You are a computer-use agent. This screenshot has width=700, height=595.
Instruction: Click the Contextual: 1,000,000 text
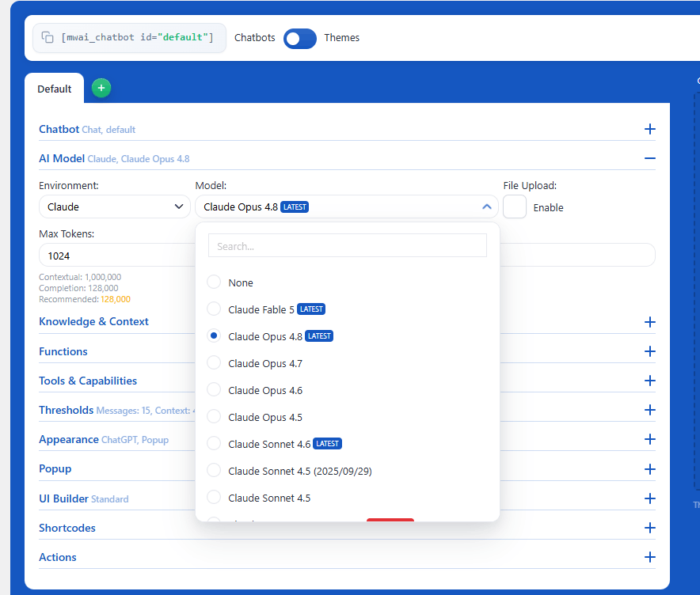[x=80, y=277]
